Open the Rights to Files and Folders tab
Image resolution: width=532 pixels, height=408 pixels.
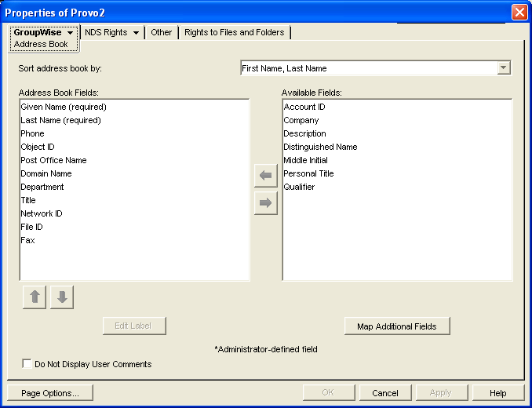coord(234,32)
